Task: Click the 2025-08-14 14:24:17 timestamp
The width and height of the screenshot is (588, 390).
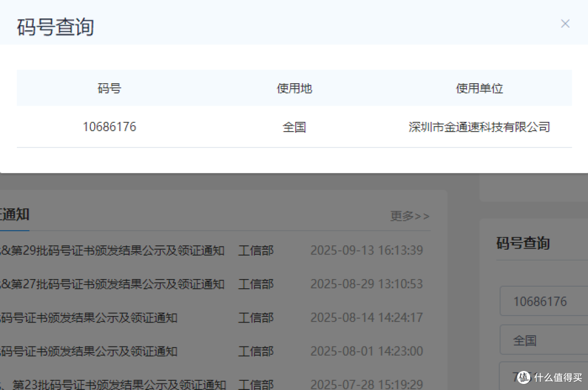Action: click(x=366, y=318)
